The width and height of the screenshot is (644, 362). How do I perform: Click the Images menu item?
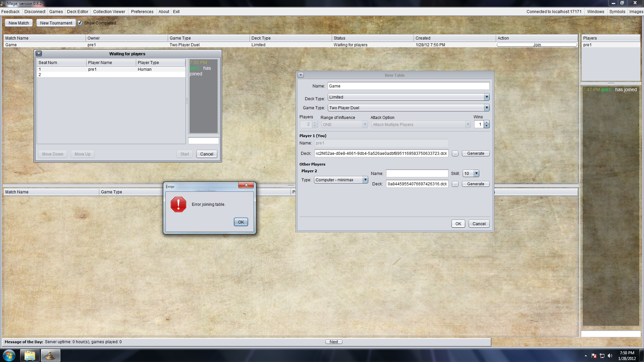pyautogui.click(x=636, y=11)
